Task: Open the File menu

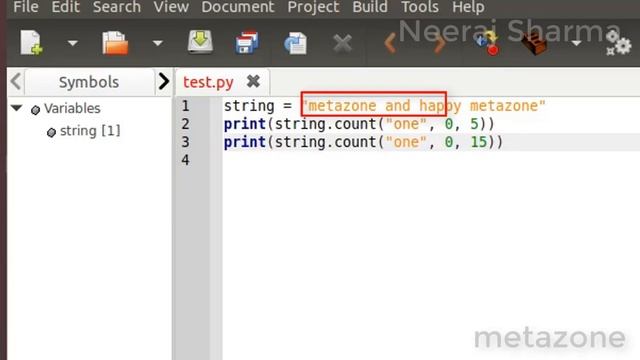Action: click(26, 7)
